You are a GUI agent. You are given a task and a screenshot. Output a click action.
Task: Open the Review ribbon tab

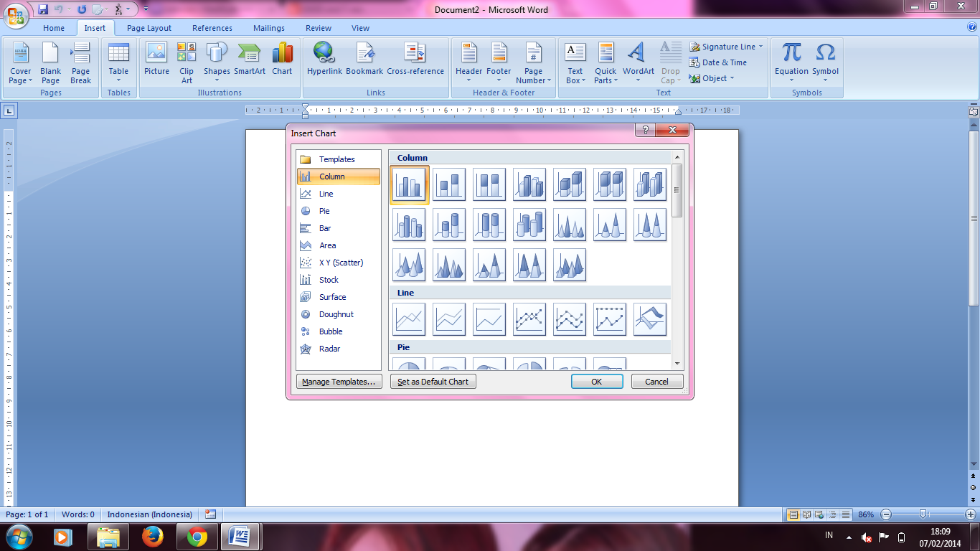click(319, 28)
